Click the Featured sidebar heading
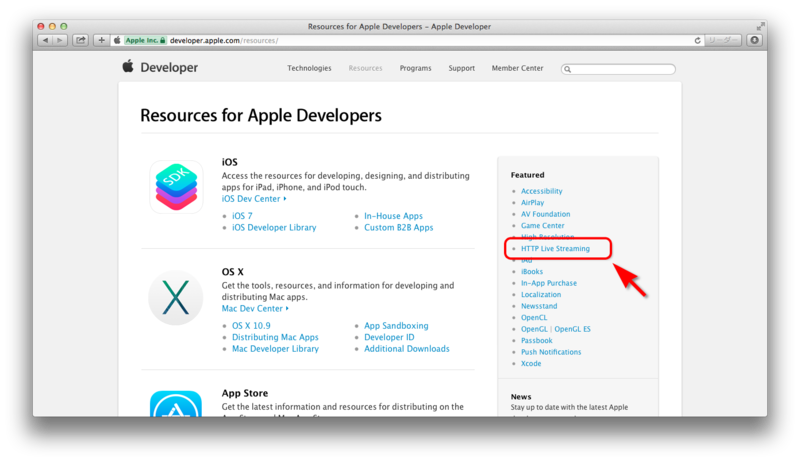The image size is (800, 462). pyautogui.click(x=528, y=175)
